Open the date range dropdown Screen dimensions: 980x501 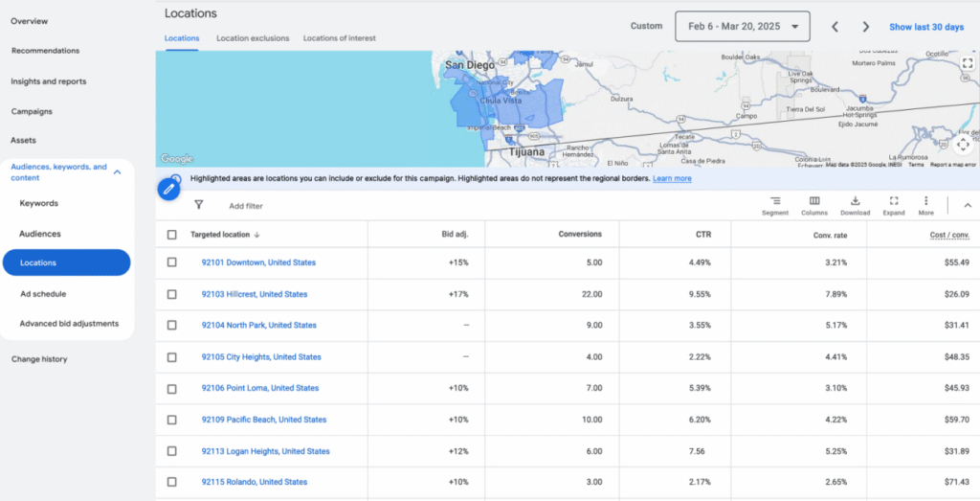(x=742, y=27)
